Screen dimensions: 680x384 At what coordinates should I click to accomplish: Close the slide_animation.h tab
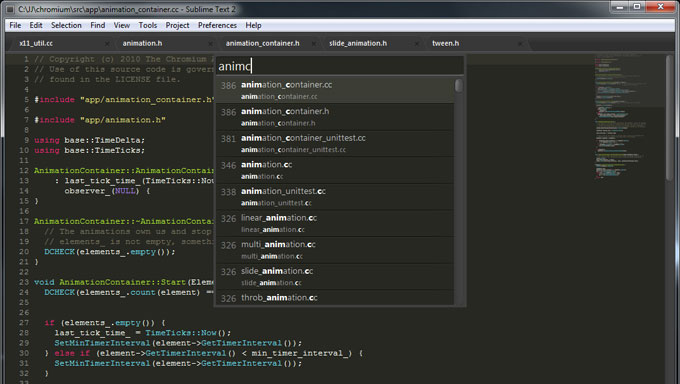click(x=417, y=44)
